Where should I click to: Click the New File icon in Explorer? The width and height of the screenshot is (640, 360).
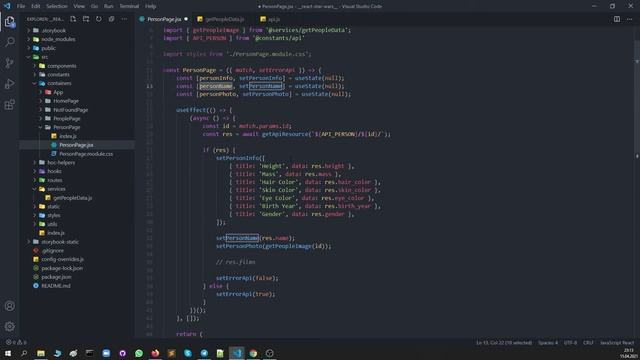pyautogui.click(x=73, y=19)
